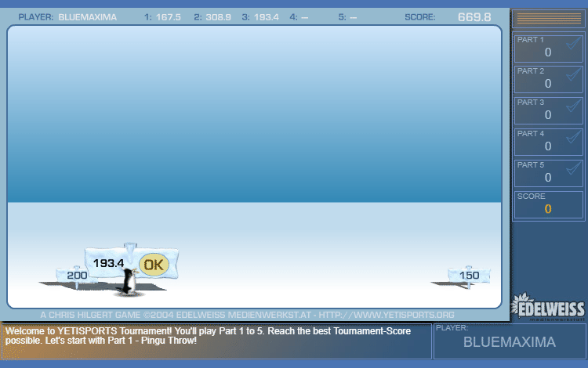
Task: Click the tournament SCORE box in sidebar
Action: pos(548,205)
